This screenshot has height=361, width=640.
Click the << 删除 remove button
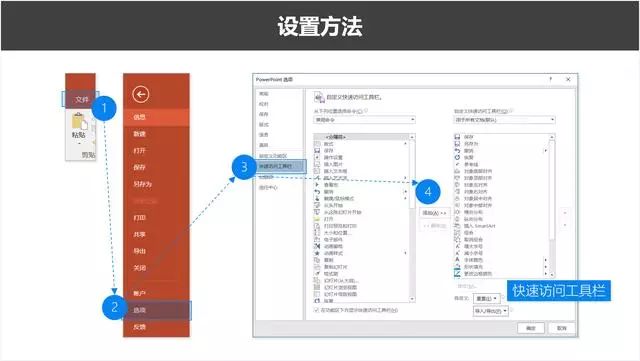[x=434, y=226]
